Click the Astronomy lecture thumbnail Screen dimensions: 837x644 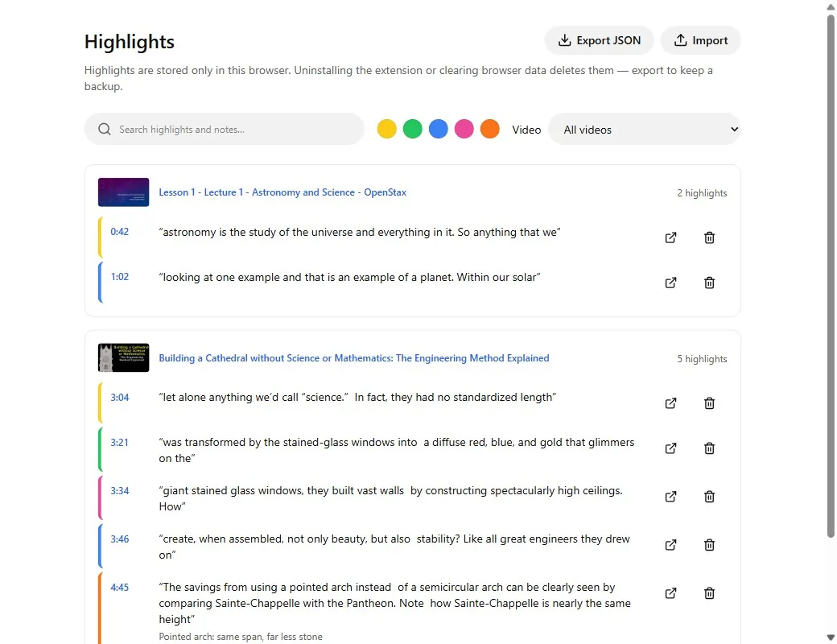tap(123, 192)
